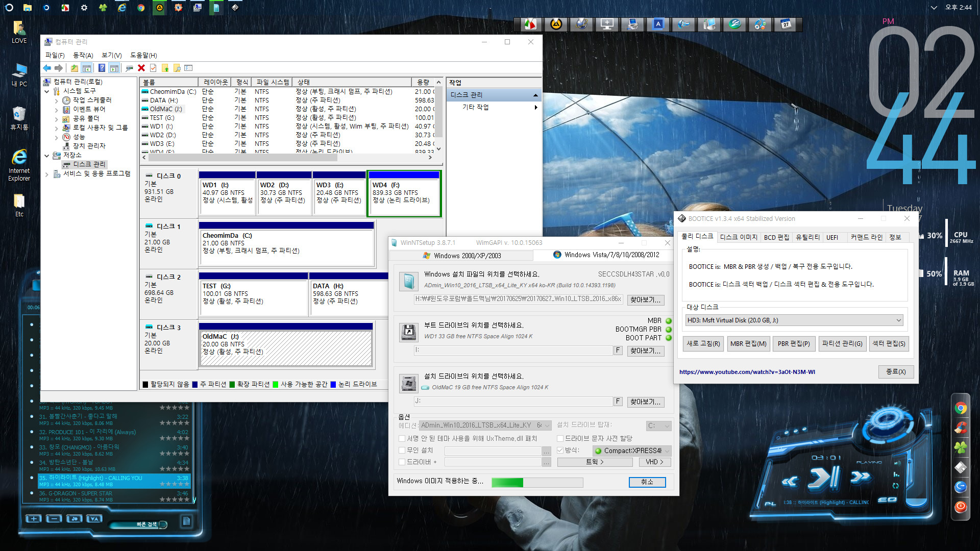Click the File Explorer icon in the top taskbar

click(x=28, y=8)
